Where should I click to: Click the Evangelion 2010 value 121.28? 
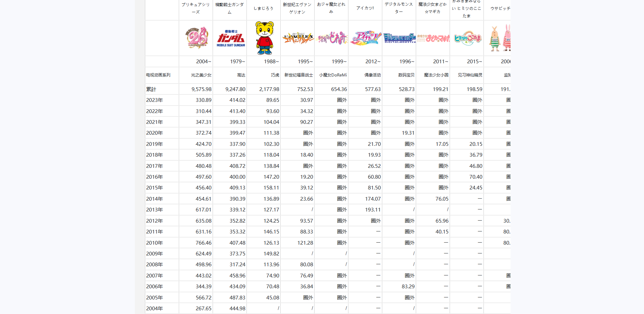click(305, 243)
